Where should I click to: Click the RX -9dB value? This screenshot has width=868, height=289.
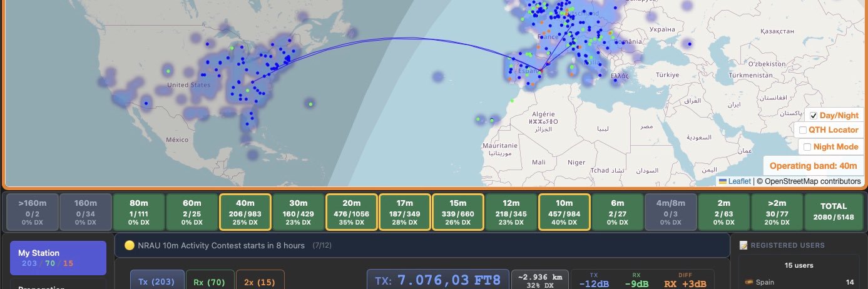pyautogui.click(x=636, y=284)
